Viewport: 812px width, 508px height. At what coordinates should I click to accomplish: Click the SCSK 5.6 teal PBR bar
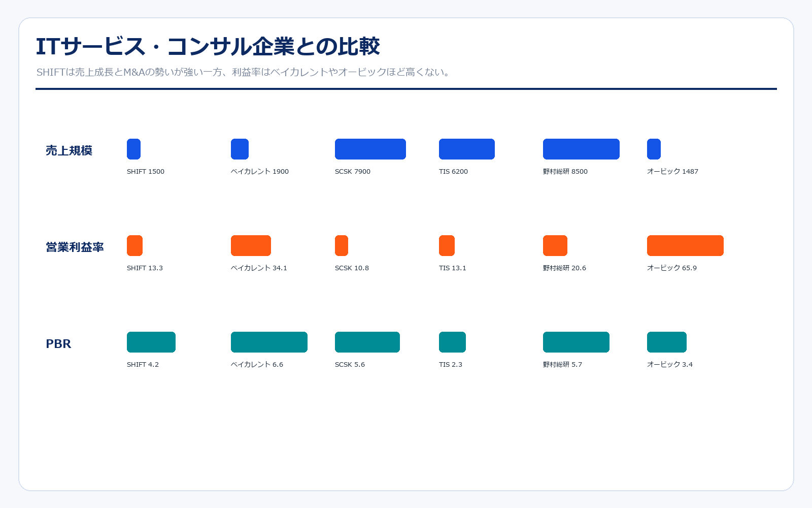[367, 342]
